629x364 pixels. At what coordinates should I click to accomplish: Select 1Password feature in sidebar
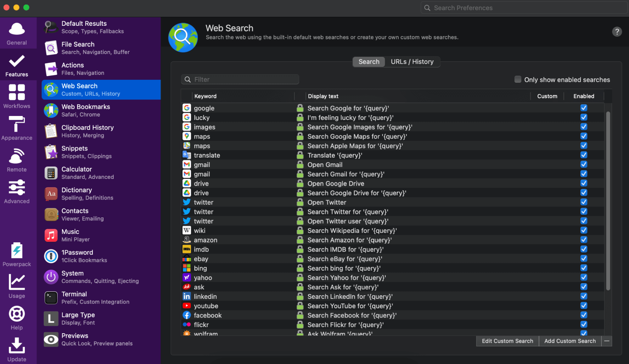coord(101,256)
